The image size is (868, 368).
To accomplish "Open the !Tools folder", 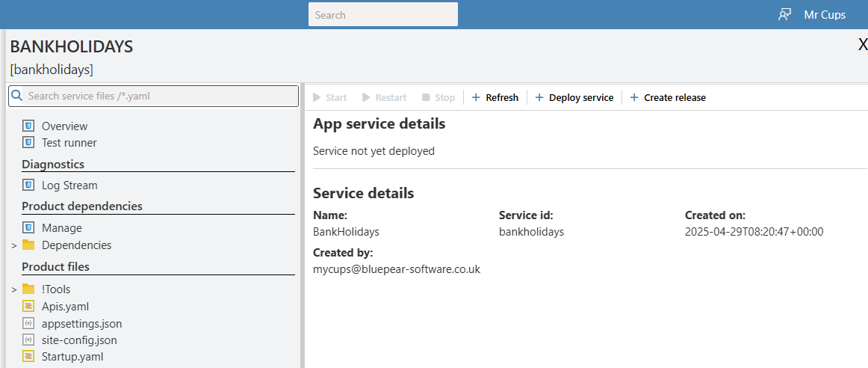I will 56,289.
